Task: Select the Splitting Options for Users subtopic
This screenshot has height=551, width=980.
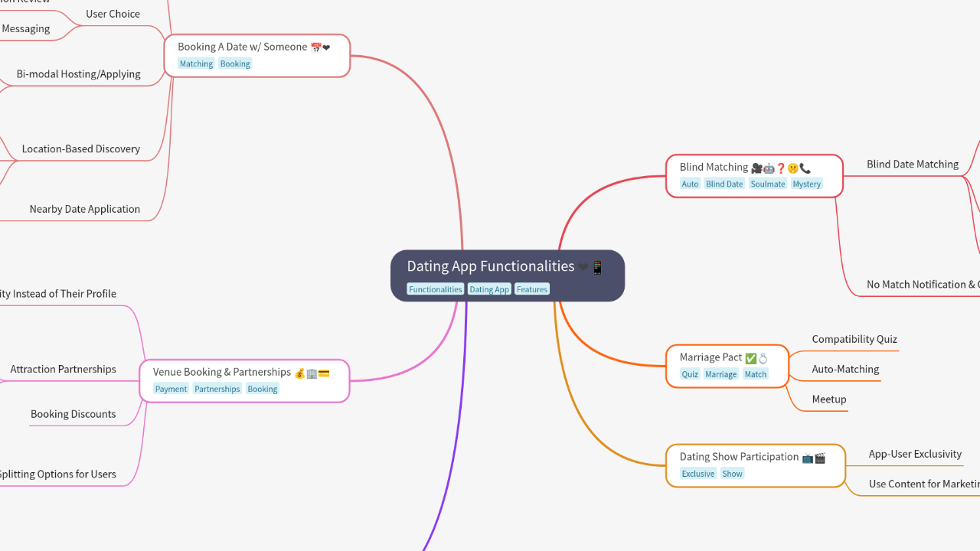Action: click(58, 474)
